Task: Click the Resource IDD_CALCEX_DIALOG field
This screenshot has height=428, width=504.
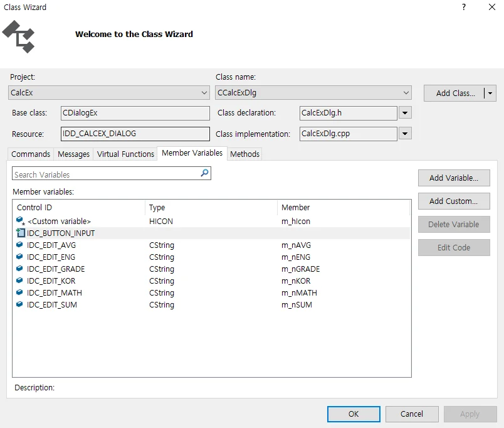Action: 135,134
